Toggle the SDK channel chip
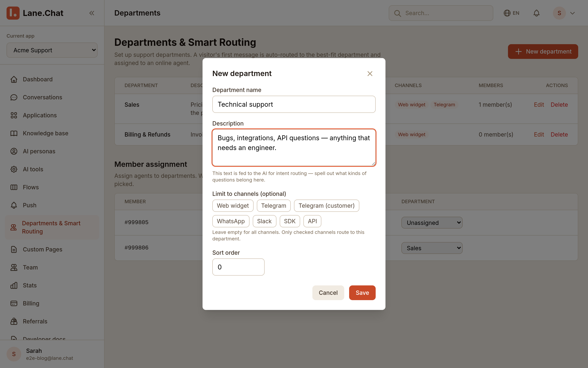This screenshot has height=368, width=588. (290, 221)
